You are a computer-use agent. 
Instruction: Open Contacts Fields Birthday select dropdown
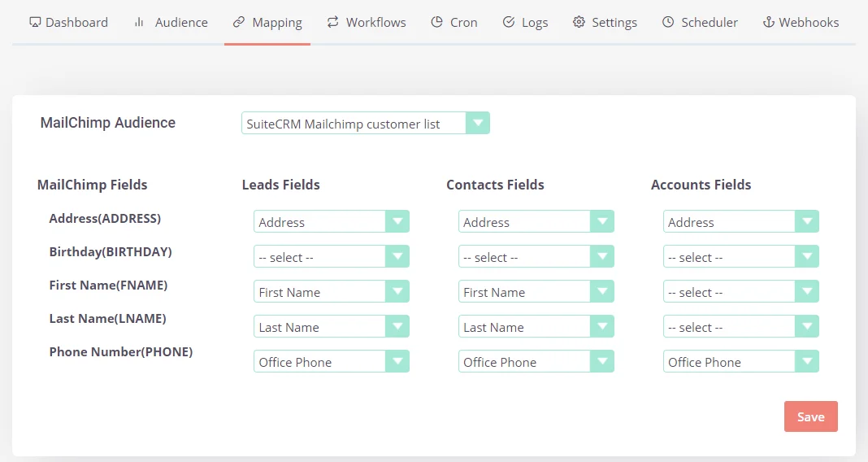pos(536,257)
